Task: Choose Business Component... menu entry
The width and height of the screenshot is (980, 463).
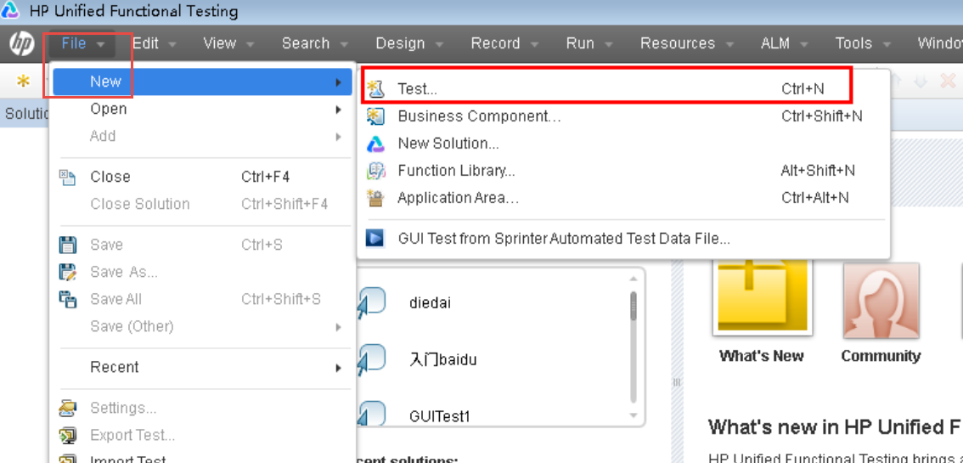Action: [623, 116]
